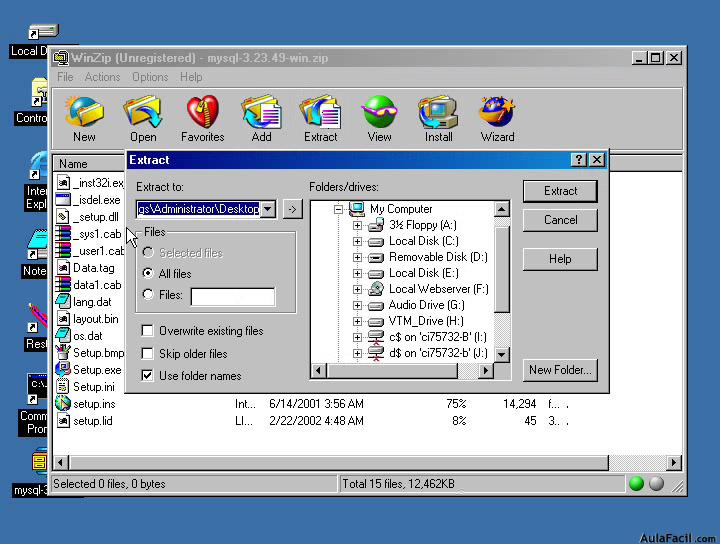Viewport: 720px width, 544px height.
Task: Select the Local Webserver (F:) drive icon
Action: (x=376, y=289)
